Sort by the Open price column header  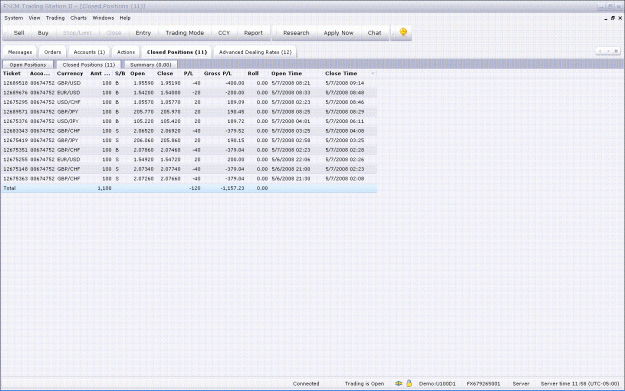[138, 73]
